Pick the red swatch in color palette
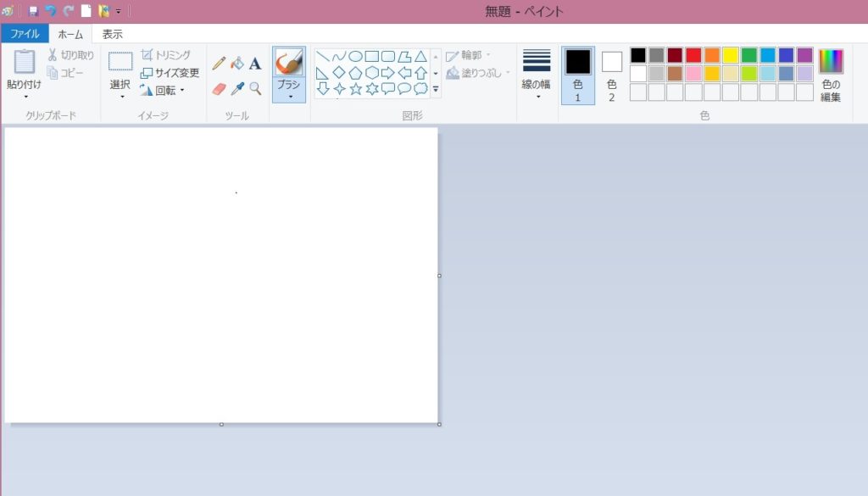 pyautogui.click(x=693, y=55)
